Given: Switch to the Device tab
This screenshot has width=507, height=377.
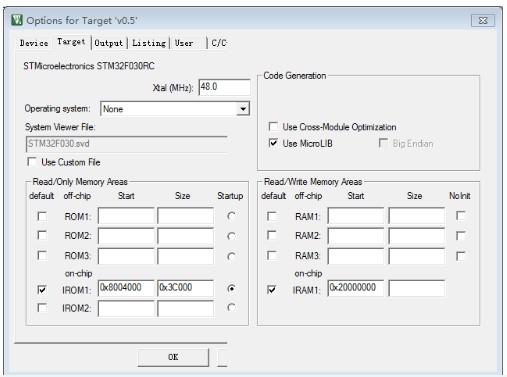Looking at the screenshot, I should (x=34, y=43).
